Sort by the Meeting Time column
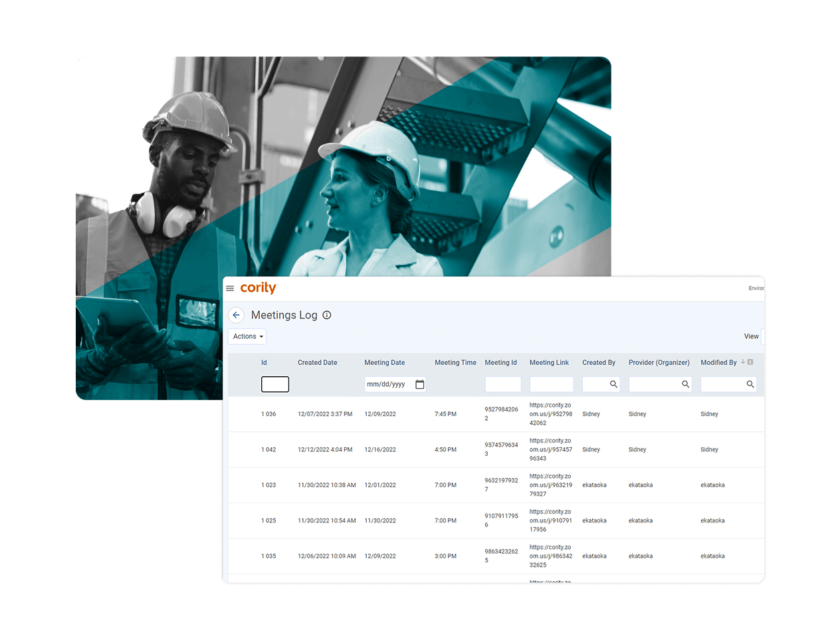The height and width of the screenshot is (638, 840). 455,363
